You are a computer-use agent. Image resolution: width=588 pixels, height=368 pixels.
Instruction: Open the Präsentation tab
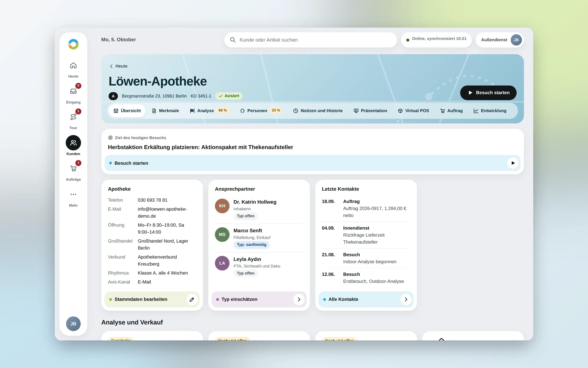(370, 111)
